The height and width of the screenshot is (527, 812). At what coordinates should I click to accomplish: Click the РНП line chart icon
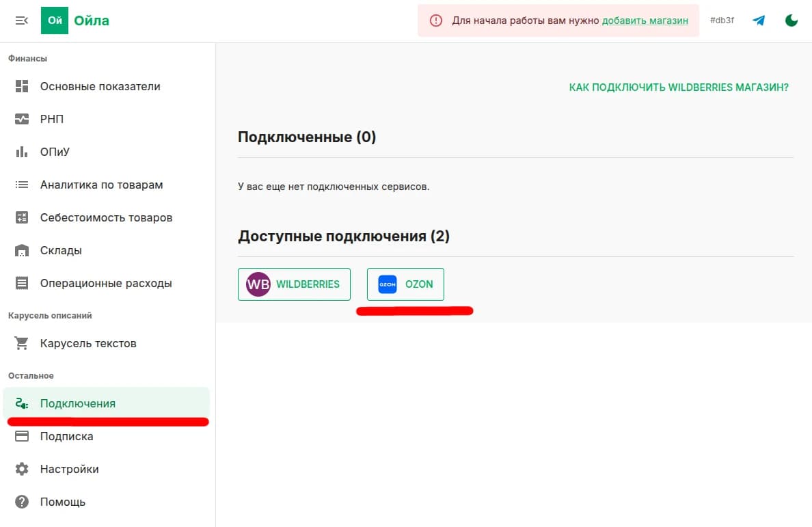(21, 119)
